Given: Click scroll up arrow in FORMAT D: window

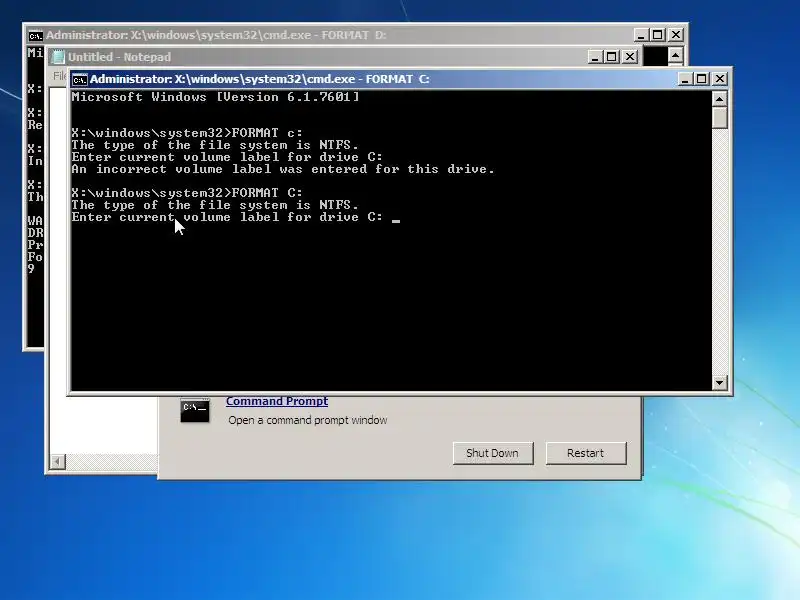Looking at the screenshot, I should [x=676, y=55].
